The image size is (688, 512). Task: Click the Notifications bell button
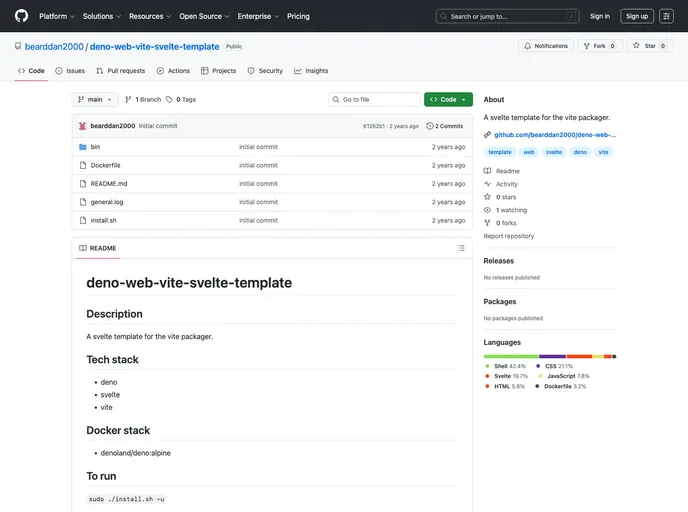tap(545, 46)
